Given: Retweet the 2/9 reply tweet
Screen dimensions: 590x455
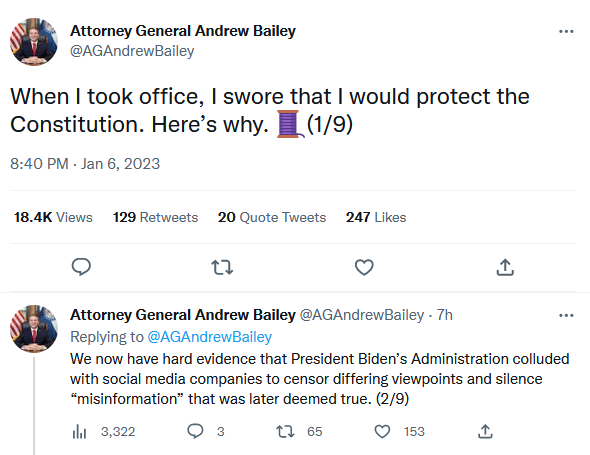Looking at the screenshot, I should [299, 431].
